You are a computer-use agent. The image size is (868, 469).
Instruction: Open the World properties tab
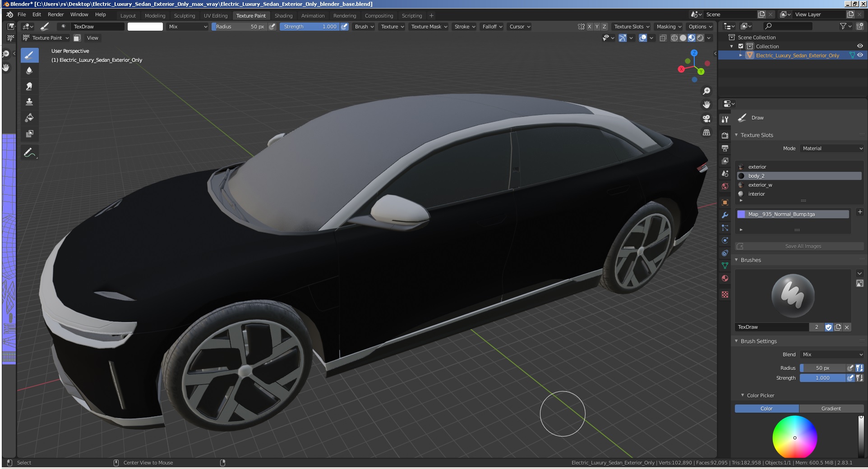[x=725, y=186]
